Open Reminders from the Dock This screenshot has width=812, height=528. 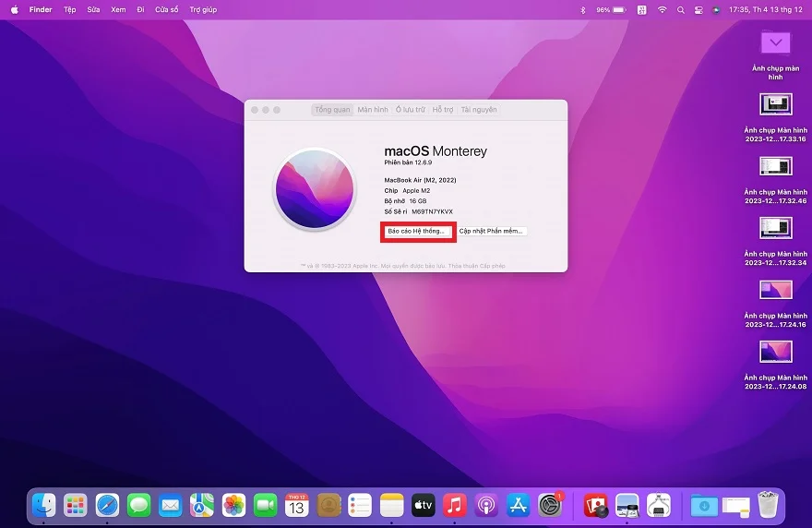(360, 505)
